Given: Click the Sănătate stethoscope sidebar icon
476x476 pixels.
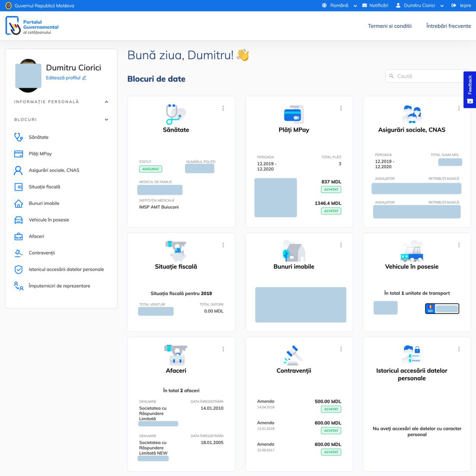Looking at the screenshot, I should (18, 137).
